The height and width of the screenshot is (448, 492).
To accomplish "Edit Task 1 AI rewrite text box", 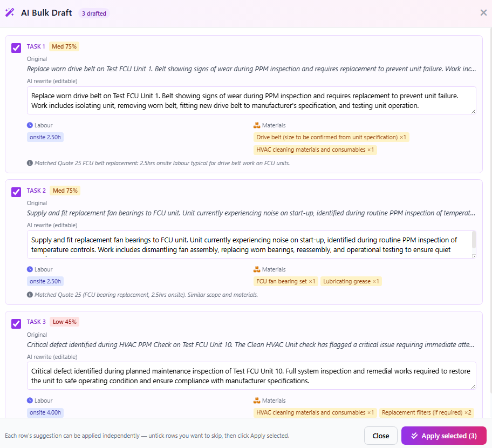I will tap(251, 100).
